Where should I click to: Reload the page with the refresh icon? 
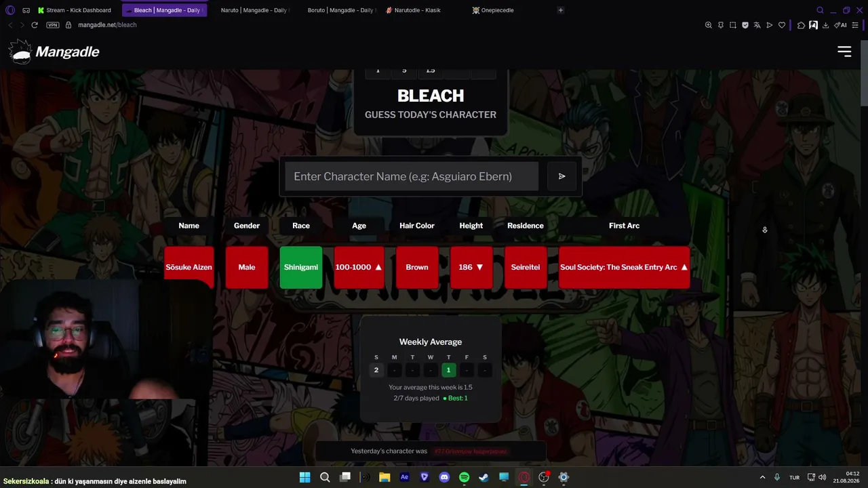35,25
